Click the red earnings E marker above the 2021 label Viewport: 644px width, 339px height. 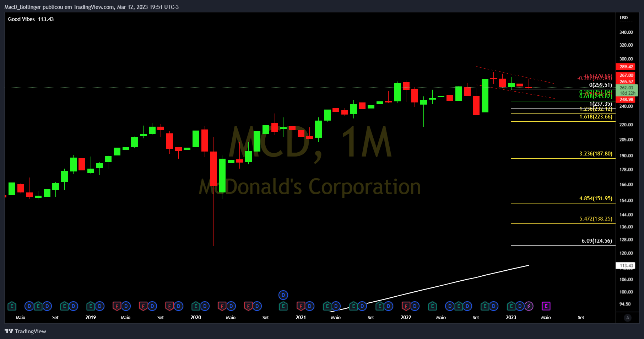pos(301,306)
